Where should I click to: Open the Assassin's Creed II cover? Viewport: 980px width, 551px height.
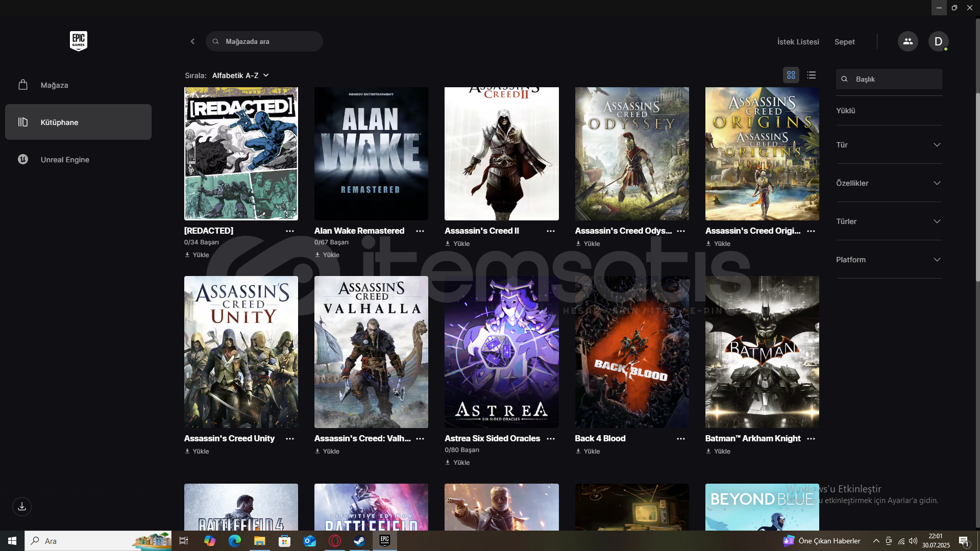pos(502,154)
